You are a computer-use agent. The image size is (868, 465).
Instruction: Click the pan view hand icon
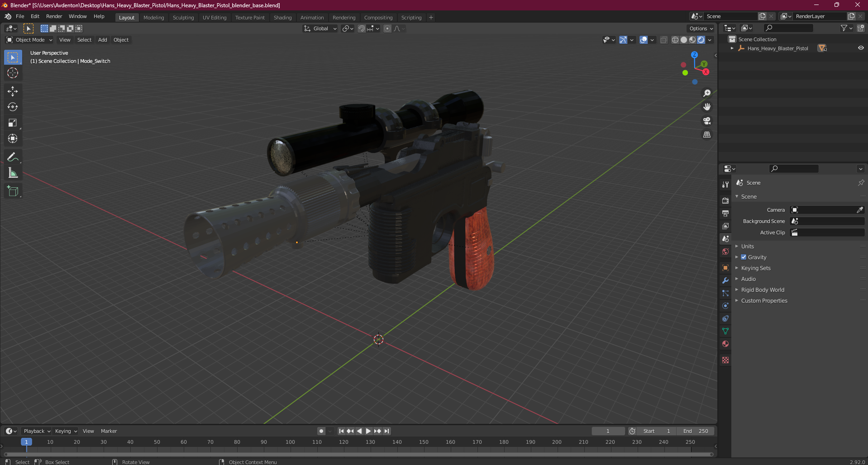pos(707,107)
